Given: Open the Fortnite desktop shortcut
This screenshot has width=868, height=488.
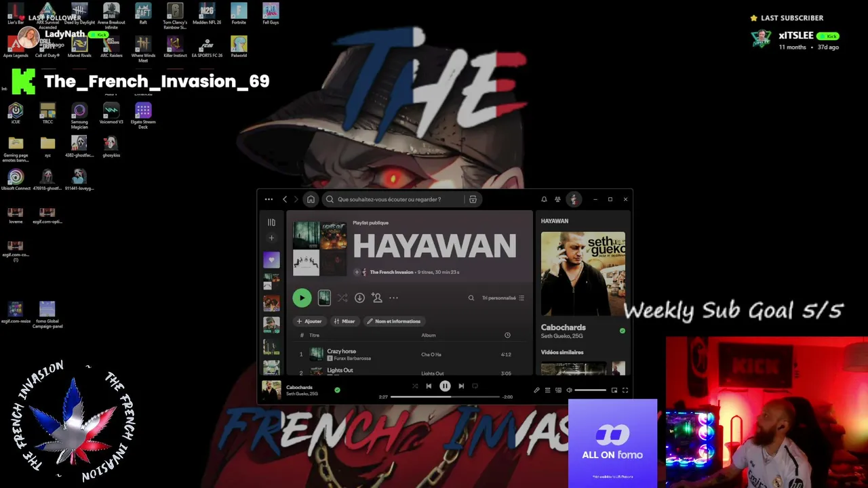Looking at the screenshot, I should pos(239,14).
